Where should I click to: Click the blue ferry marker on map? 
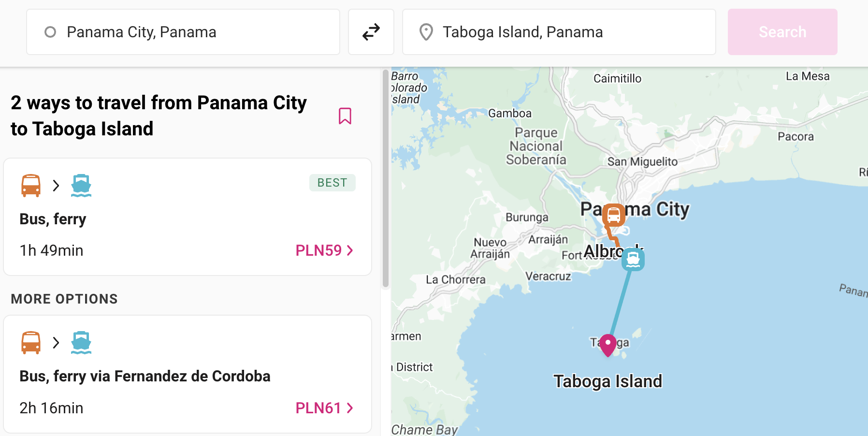(x=633, y=260)
